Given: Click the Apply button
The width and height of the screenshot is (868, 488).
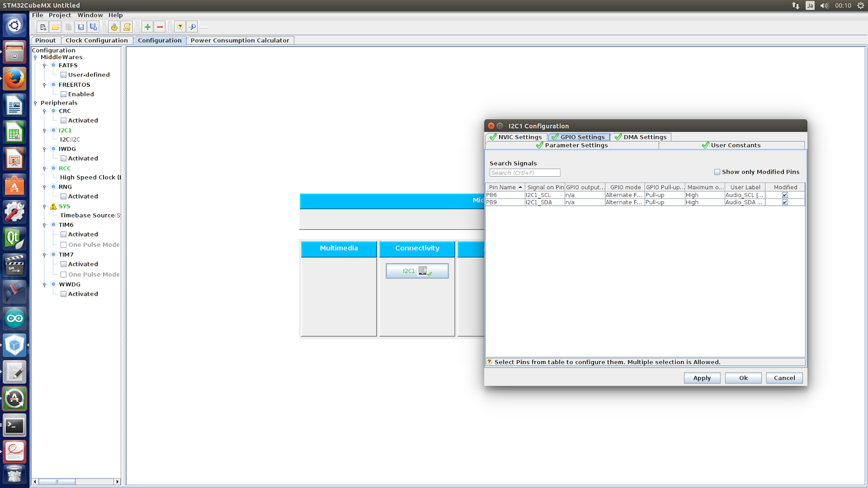Looking at the screenshot, I should point(701,378).
